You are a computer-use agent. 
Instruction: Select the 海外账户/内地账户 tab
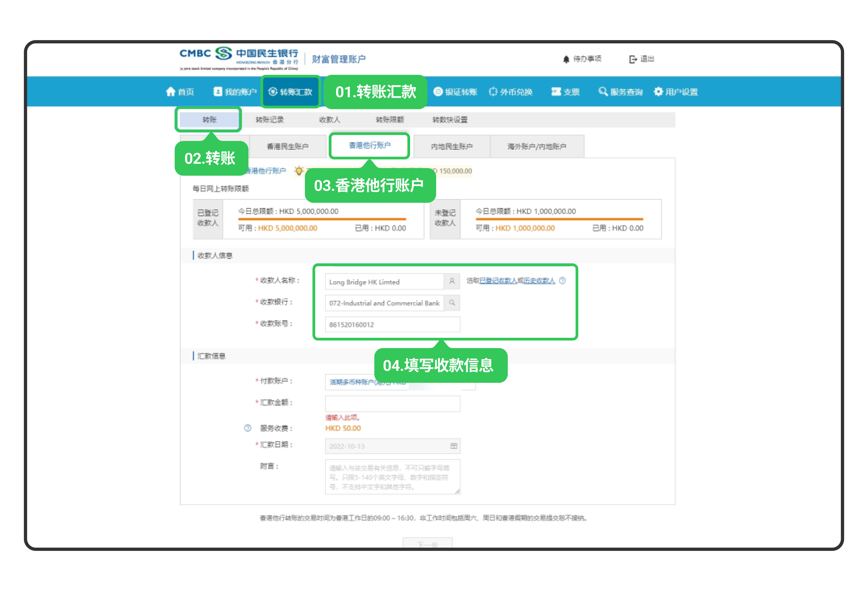tap(537, 146)
